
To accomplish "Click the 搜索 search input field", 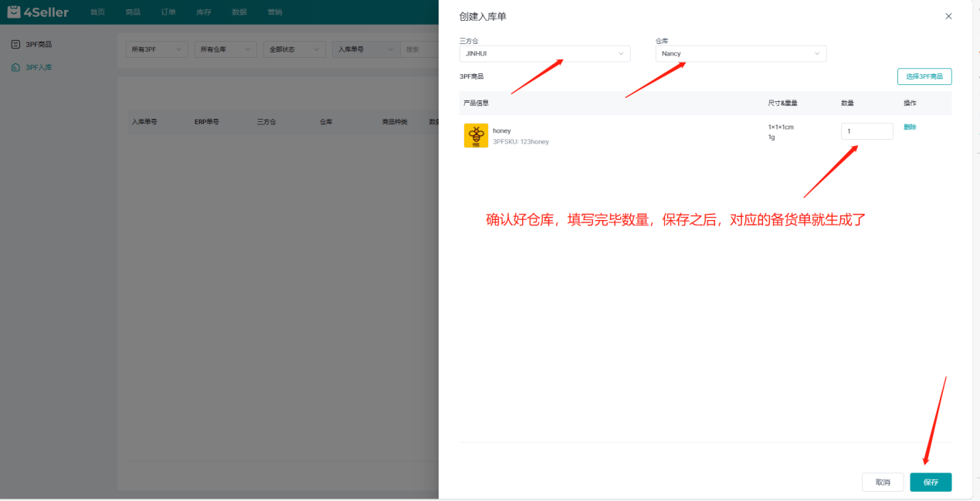I will tap(419, 49).
